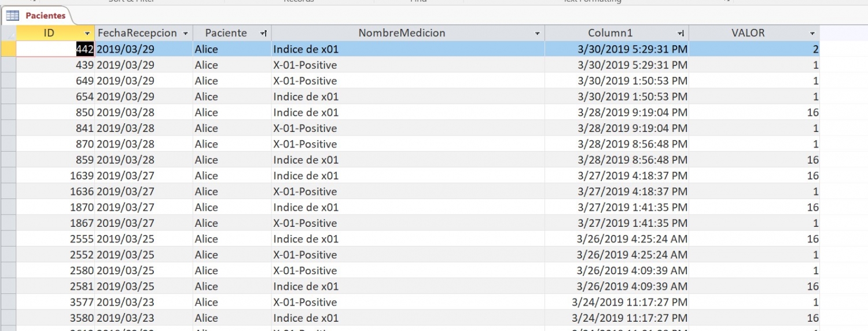Click X-01-Positive in row ID 1636
Viewport: 868px width, 331px height.
[305, 192]
